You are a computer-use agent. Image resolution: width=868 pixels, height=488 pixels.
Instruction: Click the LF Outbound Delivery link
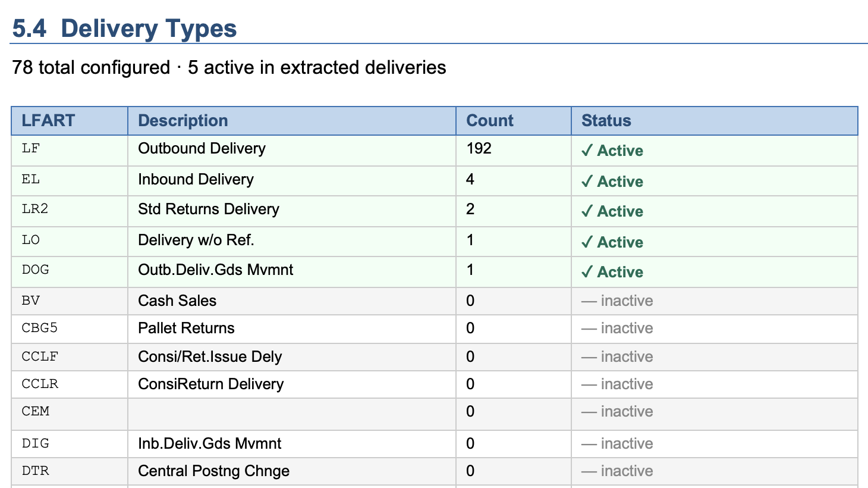point(202,148)
